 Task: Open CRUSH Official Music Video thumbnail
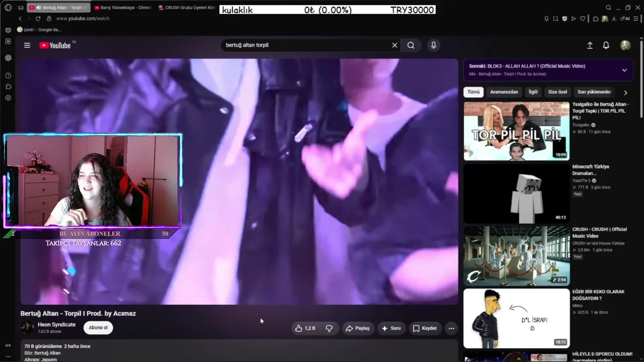tap(517, 256)
